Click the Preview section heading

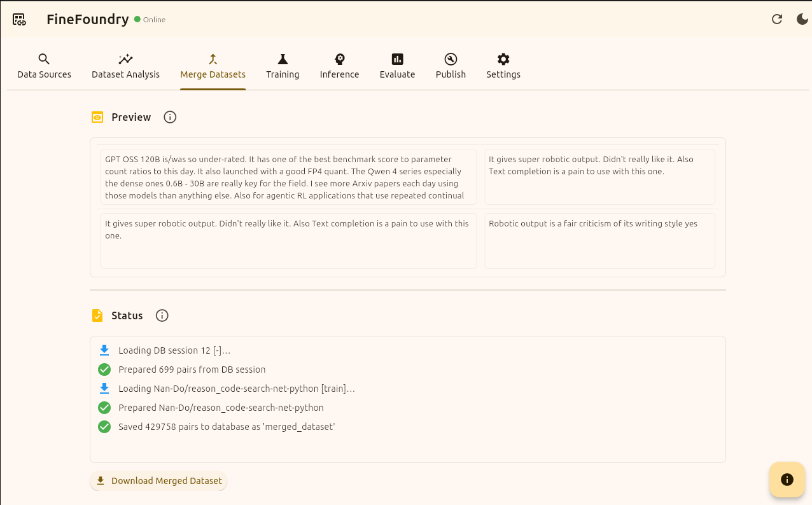click(131, 117)
